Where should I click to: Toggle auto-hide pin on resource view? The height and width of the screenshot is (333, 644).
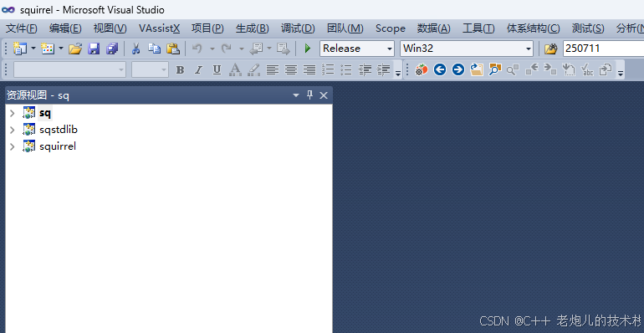[x=309, y=95]
